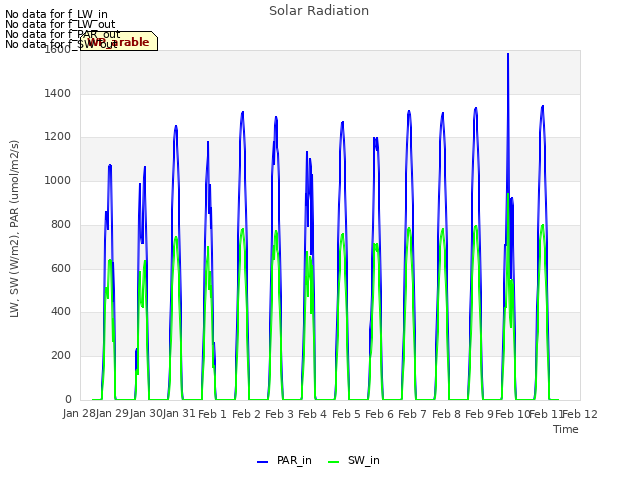Click the 200 y-axis tick label
640x480 pixels.
pos(61,356)
